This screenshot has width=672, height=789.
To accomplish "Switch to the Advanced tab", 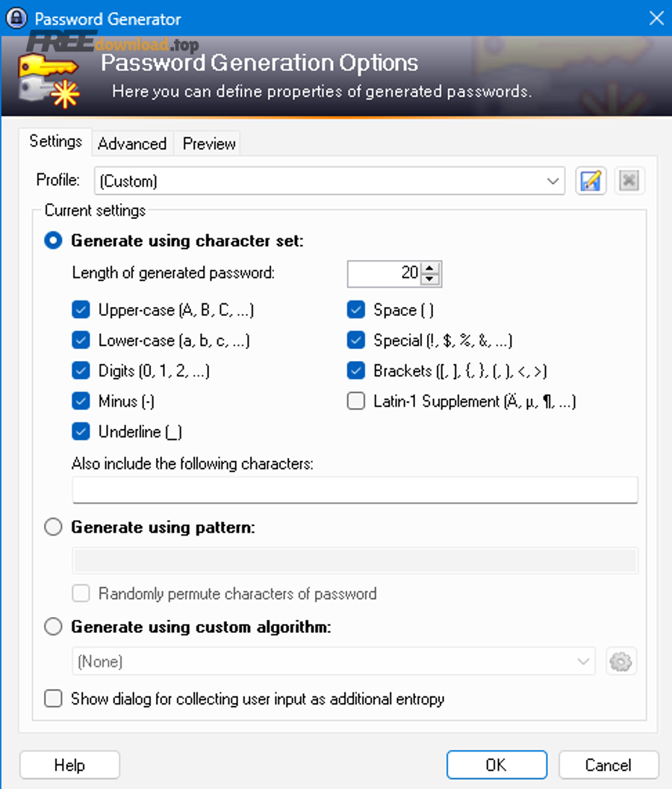I will click(132, 143).
